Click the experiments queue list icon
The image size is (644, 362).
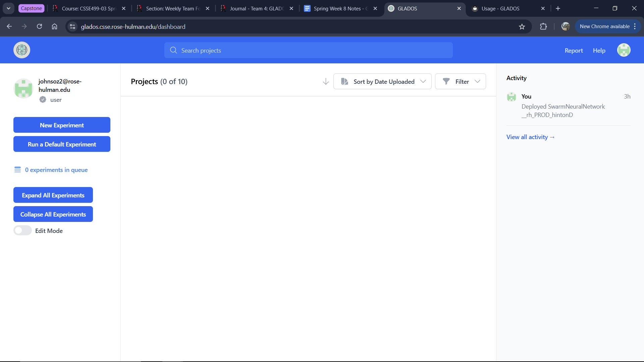pos(17,170)
